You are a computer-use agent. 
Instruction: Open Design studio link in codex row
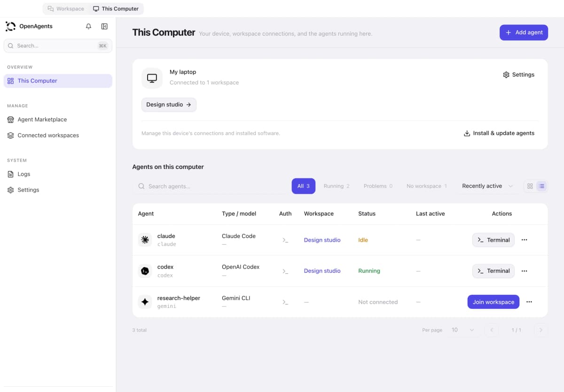coord(322,271)
